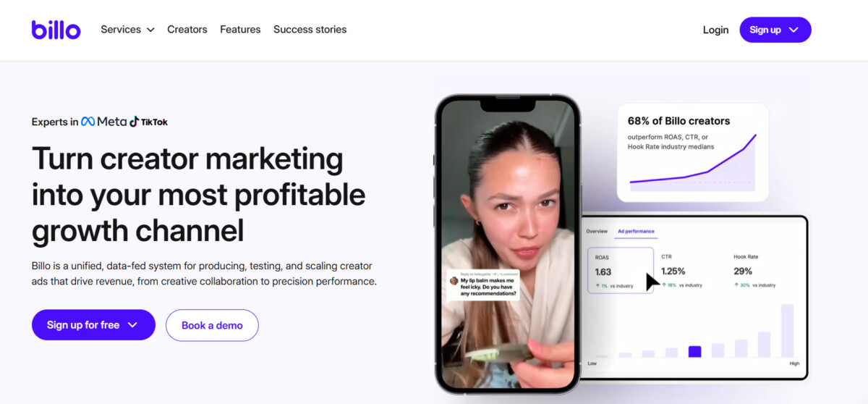
Task: Click the phone video thumbnail
Action: [507, 245]
